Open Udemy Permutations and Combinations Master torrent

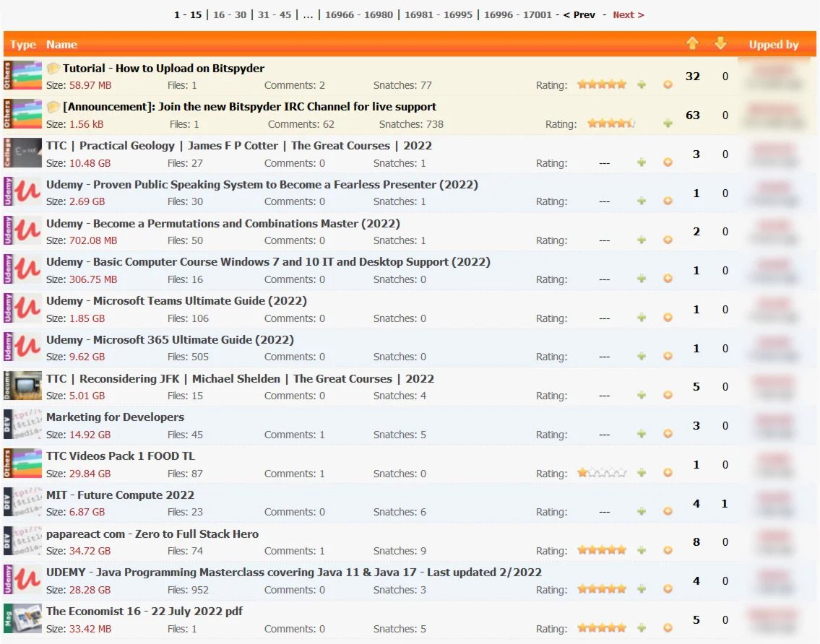tap(223, 224)
